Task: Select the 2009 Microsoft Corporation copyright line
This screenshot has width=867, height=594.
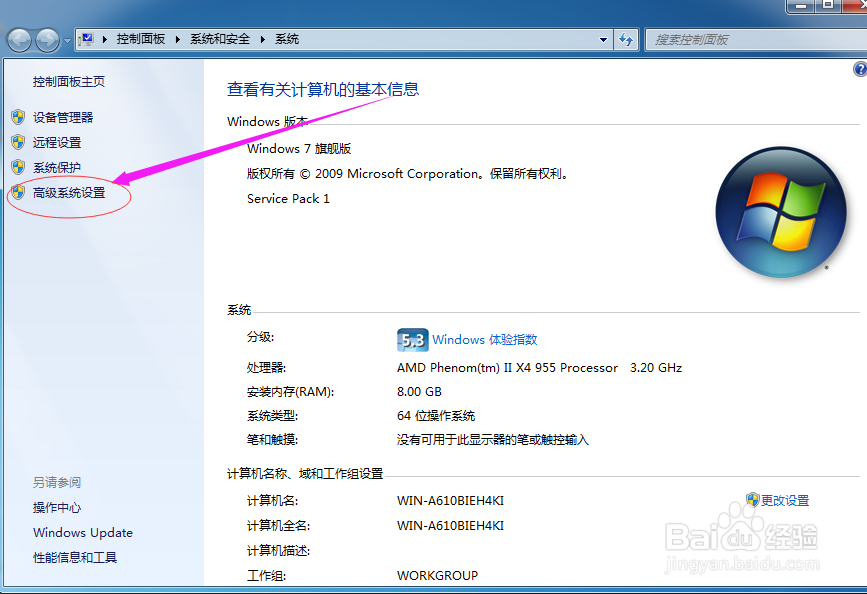Action: coord(408,174)
